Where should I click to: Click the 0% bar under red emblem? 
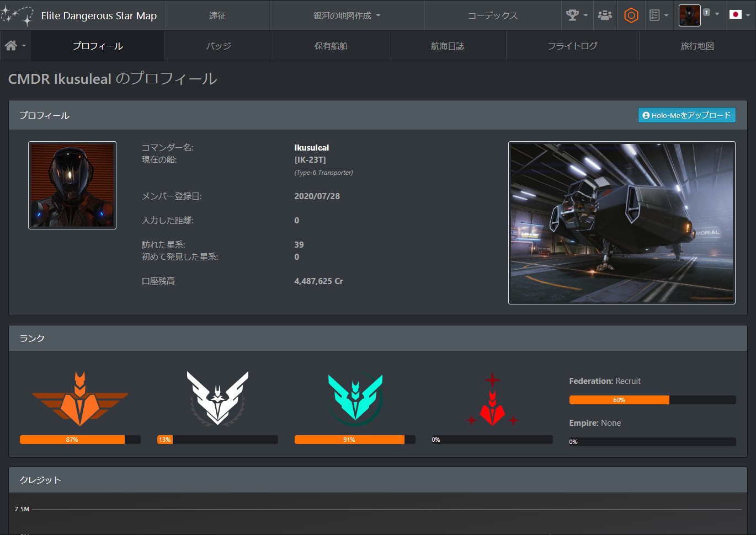[492, 440]
